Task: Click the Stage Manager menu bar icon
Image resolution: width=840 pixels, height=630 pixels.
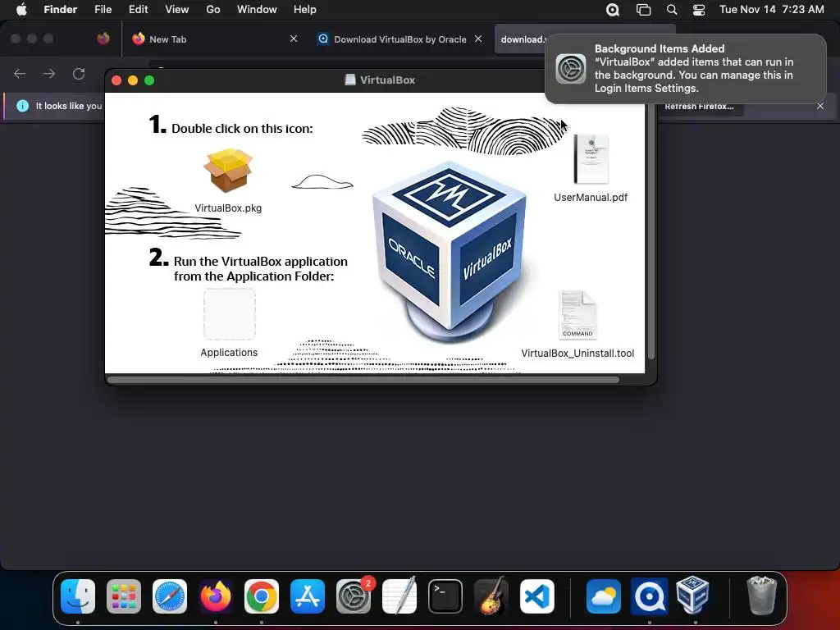Action: [x=643, y=10]
